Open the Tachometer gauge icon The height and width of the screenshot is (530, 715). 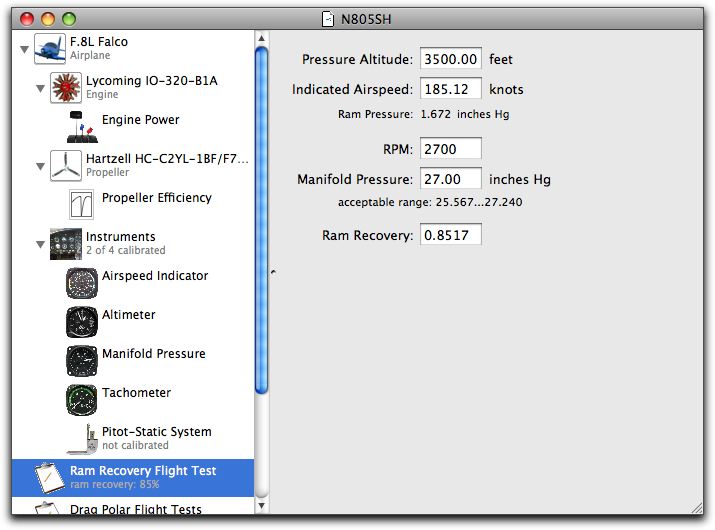click(82, 400)
